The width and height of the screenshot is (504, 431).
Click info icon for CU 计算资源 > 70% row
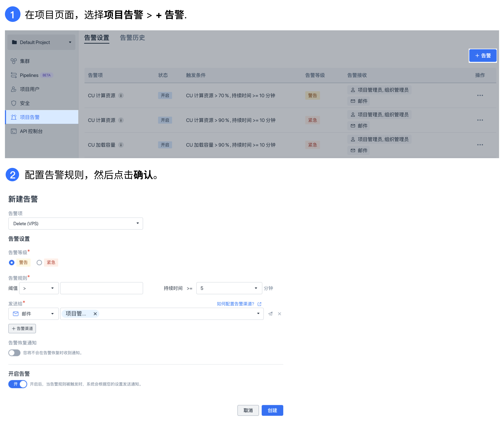pyautogui.click(x=121, y=95)
